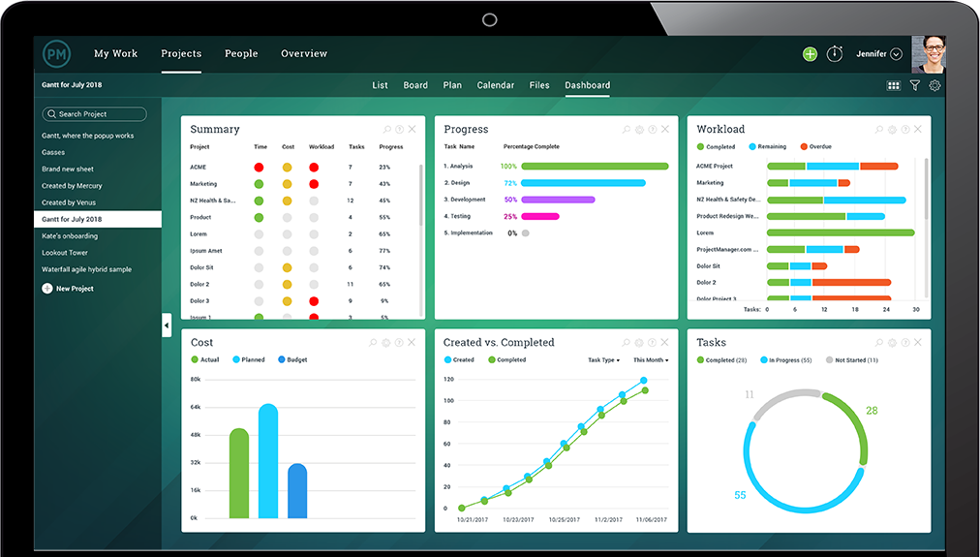The image size is (980, 557).
Task: Open the Overview menu
Action: coord(304,53)
